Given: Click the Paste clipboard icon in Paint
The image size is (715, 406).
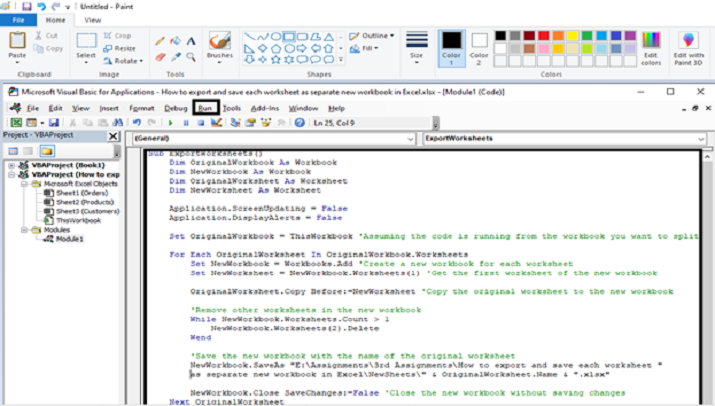Looking at the screenshot, I should [x=17, y=41].
